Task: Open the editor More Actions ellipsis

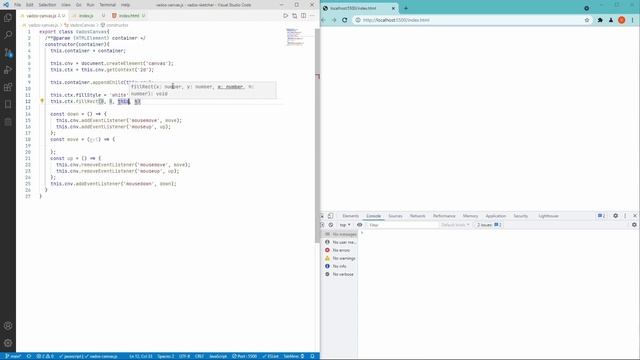Action: coord(312,16)
